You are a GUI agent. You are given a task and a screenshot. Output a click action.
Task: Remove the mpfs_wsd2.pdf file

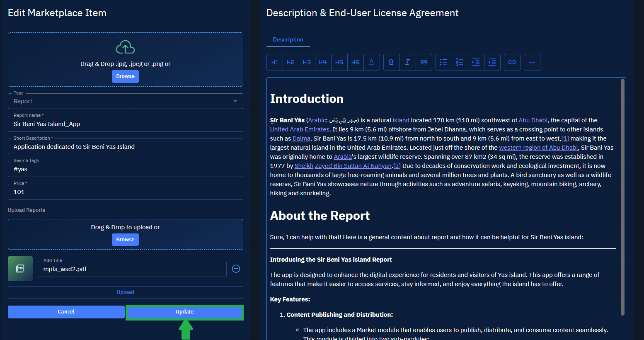click(x=236, y=269)
